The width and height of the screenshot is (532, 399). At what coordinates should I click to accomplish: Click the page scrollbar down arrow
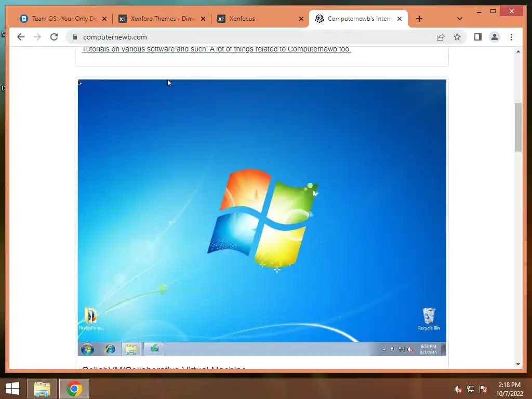(518, 364)
